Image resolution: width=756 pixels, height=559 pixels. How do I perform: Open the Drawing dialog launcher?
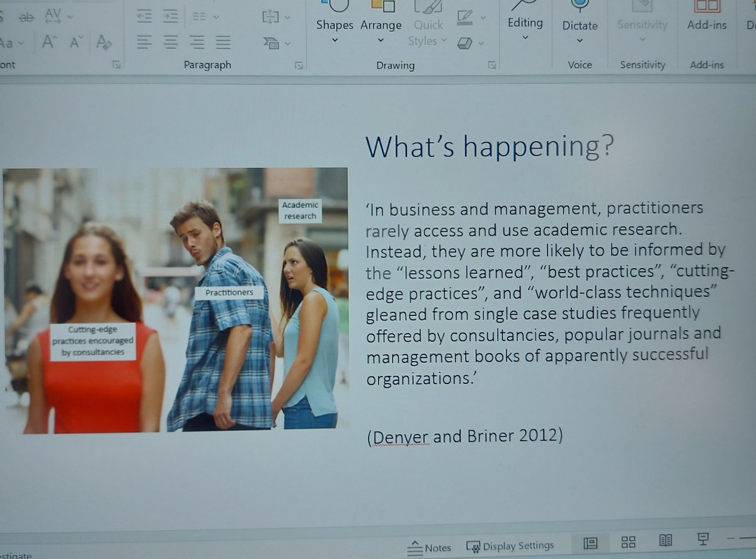(x=491, y=65)
